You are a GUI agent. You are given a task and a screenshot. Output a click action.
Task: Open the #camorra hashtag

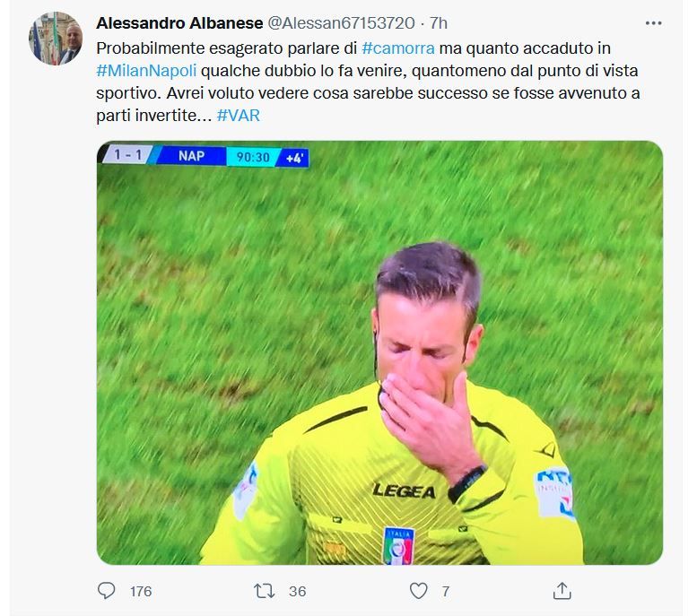[x=398, y=48]
